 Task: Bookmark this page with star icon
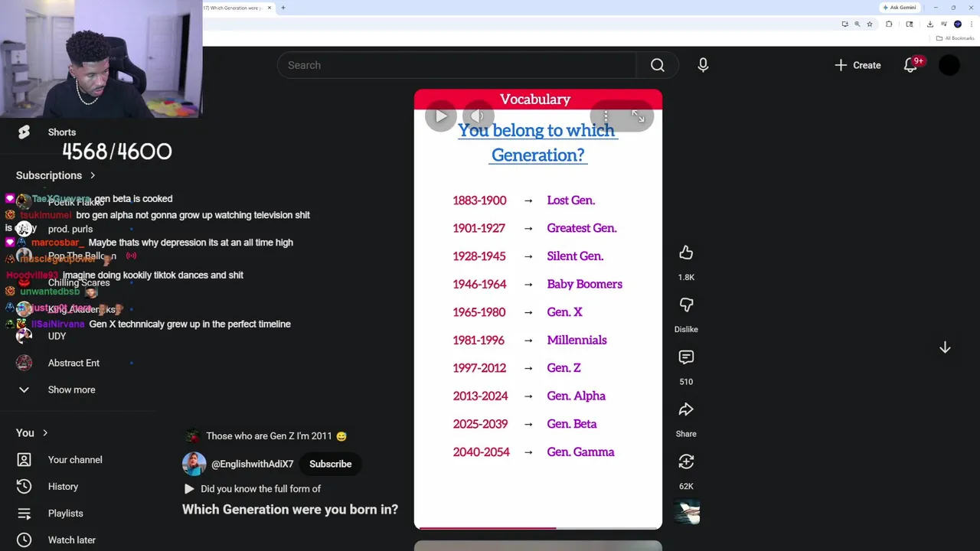point(870,24)
